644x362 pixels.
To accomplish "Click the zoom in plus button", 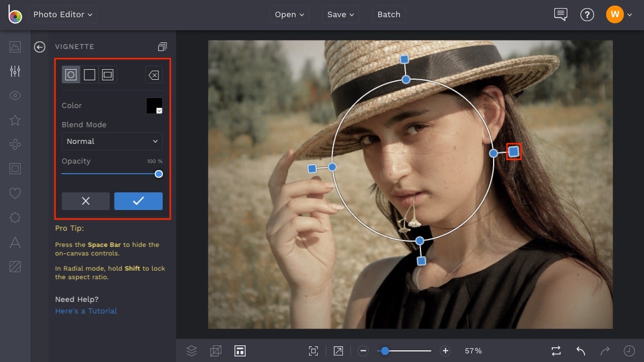I will tap(444, 350).
